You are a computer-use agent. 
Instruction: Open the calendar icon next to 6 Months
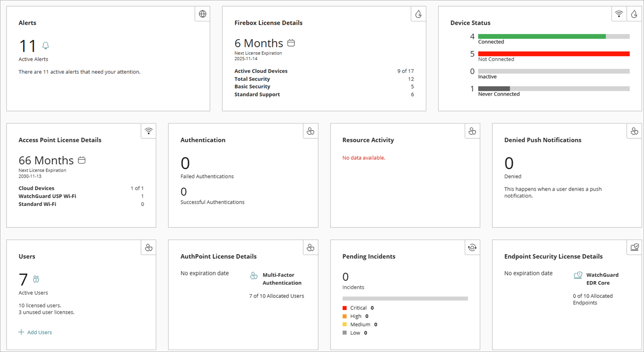tap(291, 42)
